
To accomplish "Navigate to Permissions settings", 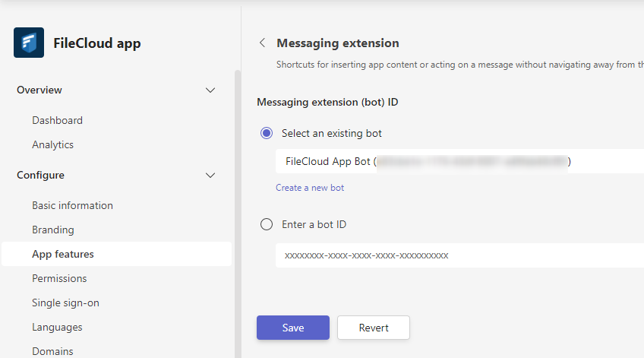I will [x=59, y=278].
